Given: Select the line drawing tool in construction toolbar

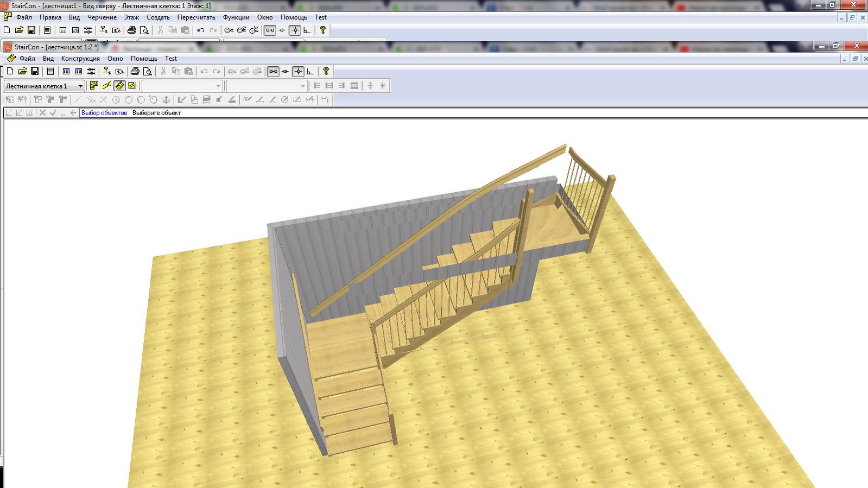Looking at the screenshot, I should click(x=78, y=99).
